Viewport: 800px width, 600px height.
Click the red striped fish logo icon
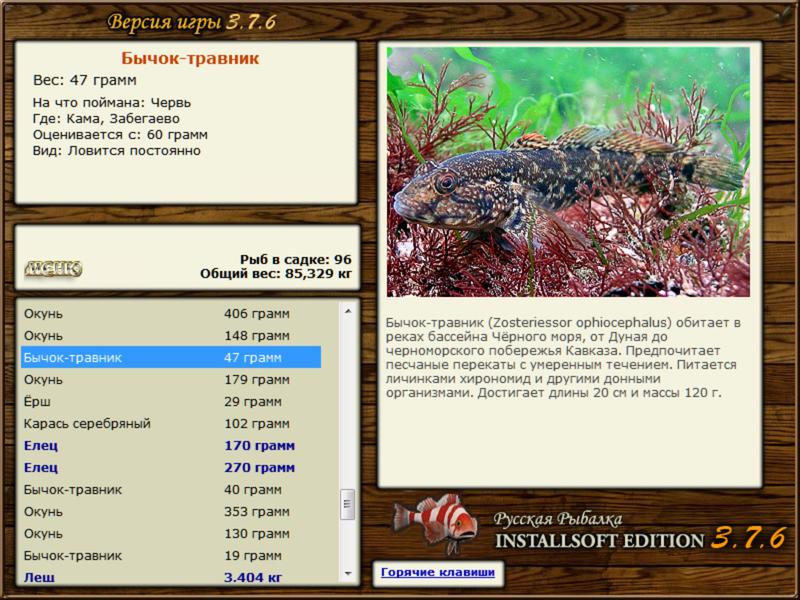pos(435,523)
